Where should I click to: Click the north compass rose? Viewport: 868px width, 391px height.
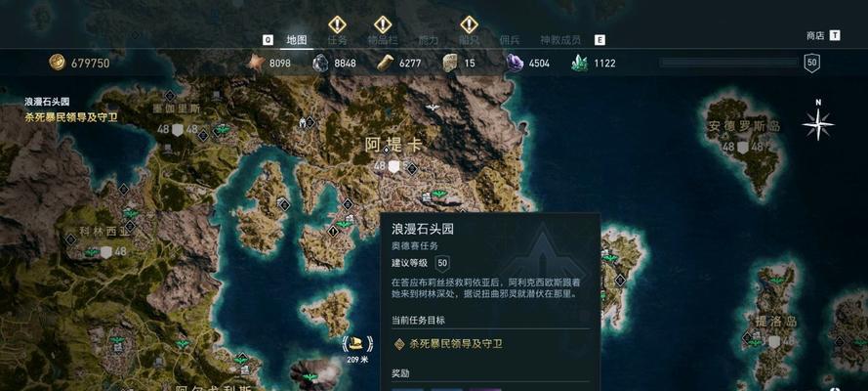(x=818, y=123)
